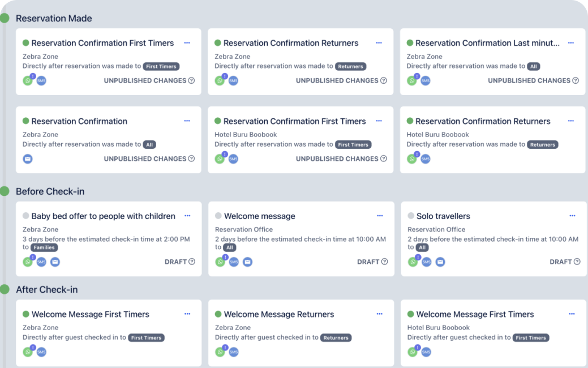This screenshot has width=588, height=368.
Task: Click email icon on Welcome message draft card
Action: 247,262
